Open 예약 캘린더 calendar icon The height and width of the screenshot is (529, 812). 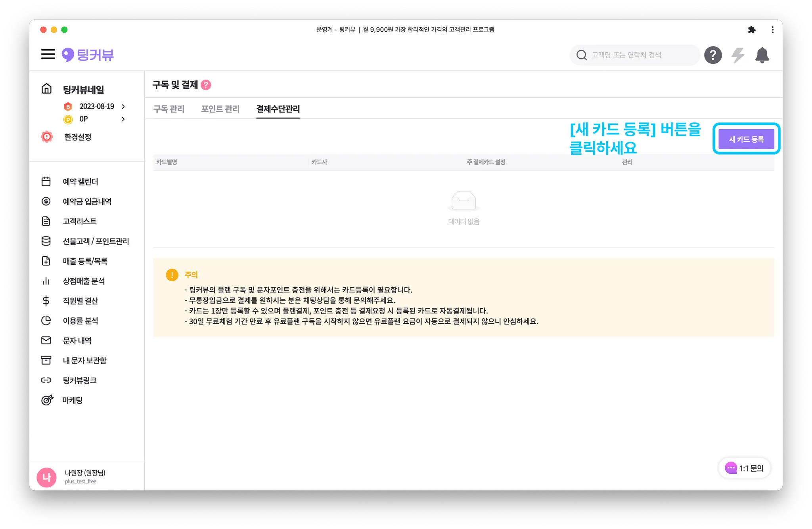tap(46, 181)
